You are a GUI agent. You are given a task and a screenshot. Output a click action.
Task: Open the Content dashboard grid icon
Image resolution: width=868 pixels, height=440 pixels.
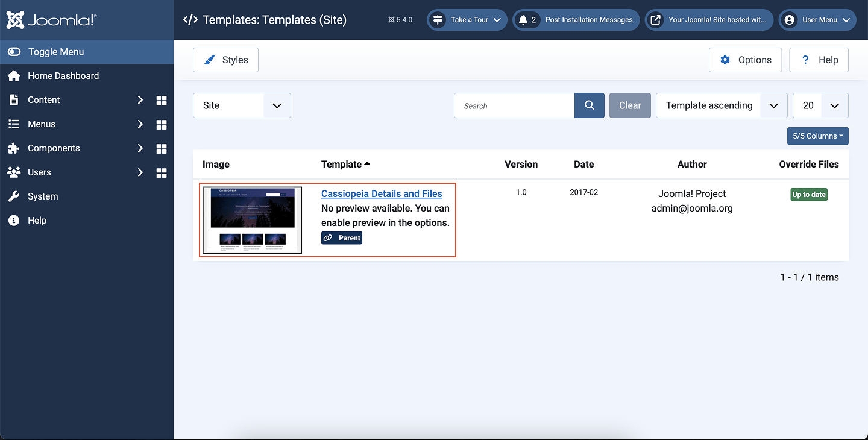tap(162, 100)
